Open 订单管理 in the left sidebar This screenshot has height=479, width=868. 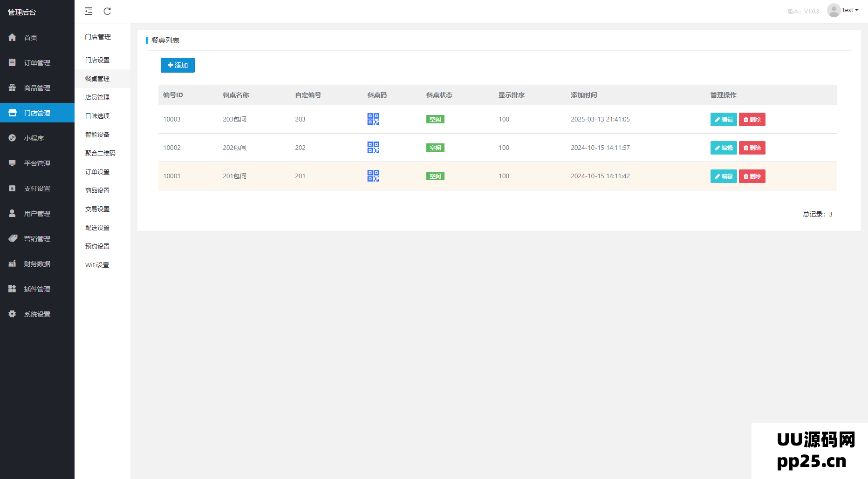[x=37, y=63]
